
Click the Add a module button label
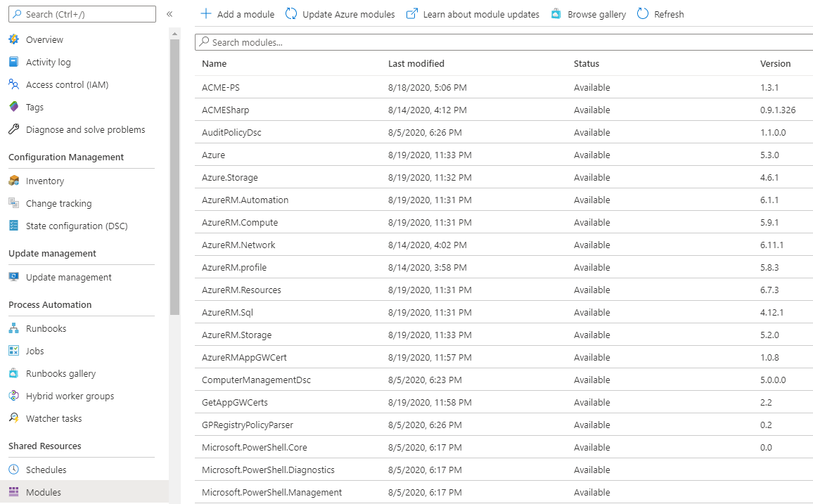245,14
